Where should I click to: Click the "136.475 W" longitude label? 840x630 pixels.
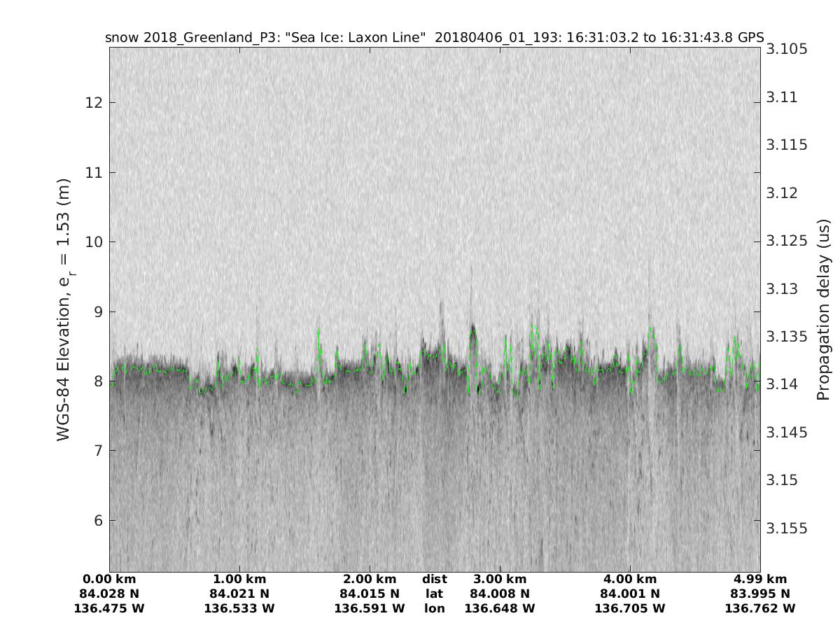click(109, 608)
